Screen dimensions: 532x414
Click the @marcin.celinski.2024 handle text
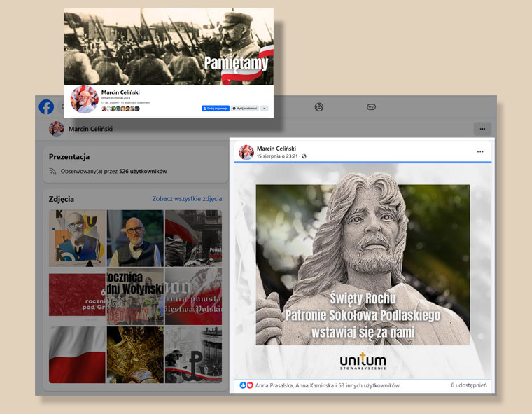[115, 98]
